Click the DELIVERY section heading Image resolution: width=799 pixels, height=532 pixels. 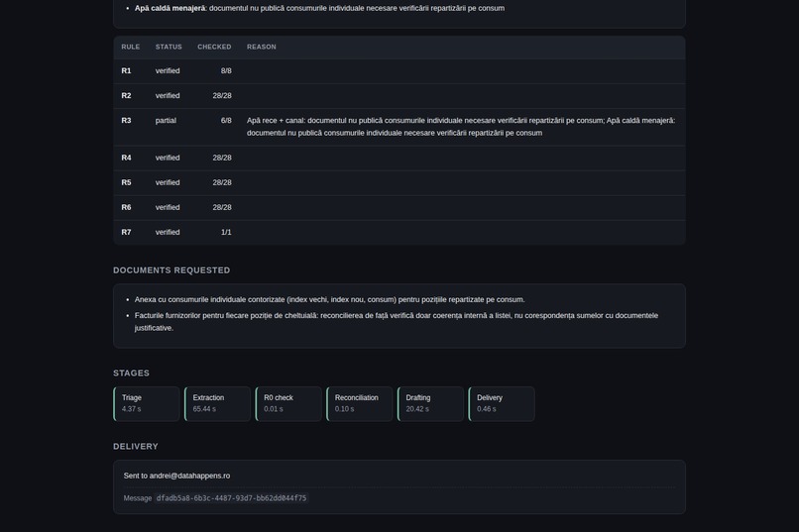click(136, 447)
